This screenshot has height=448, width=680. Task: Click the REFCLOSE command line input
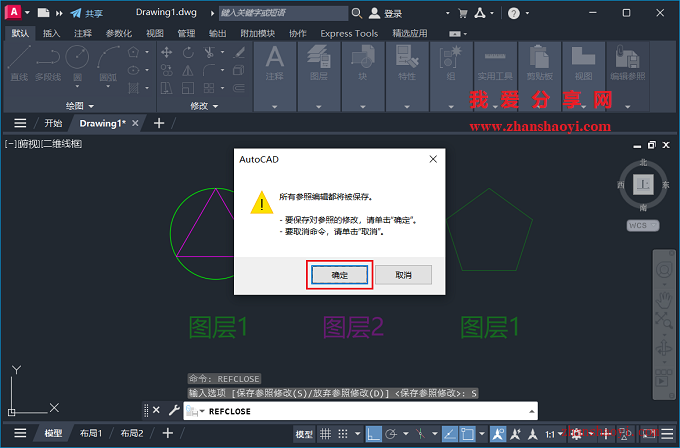pos(360,411)
